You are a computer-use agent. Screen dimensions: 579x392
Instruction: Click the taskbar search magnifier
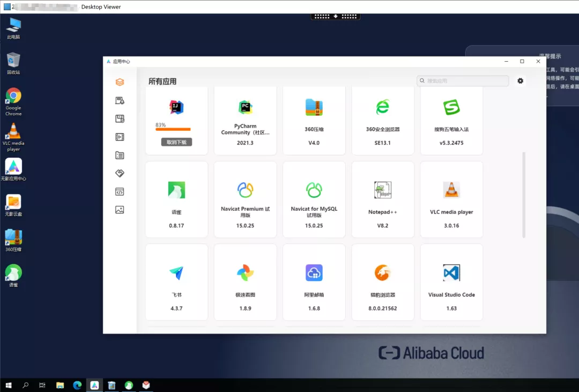(x=25, y=386)
